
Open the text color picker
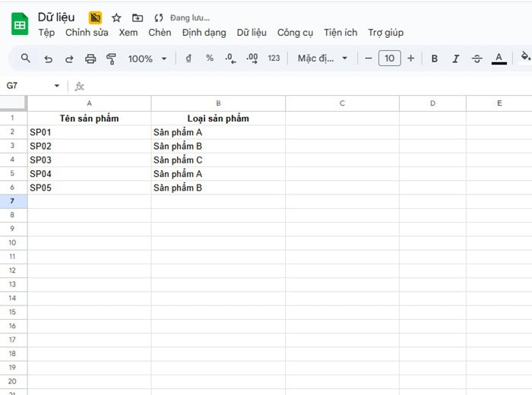[499, 58]
